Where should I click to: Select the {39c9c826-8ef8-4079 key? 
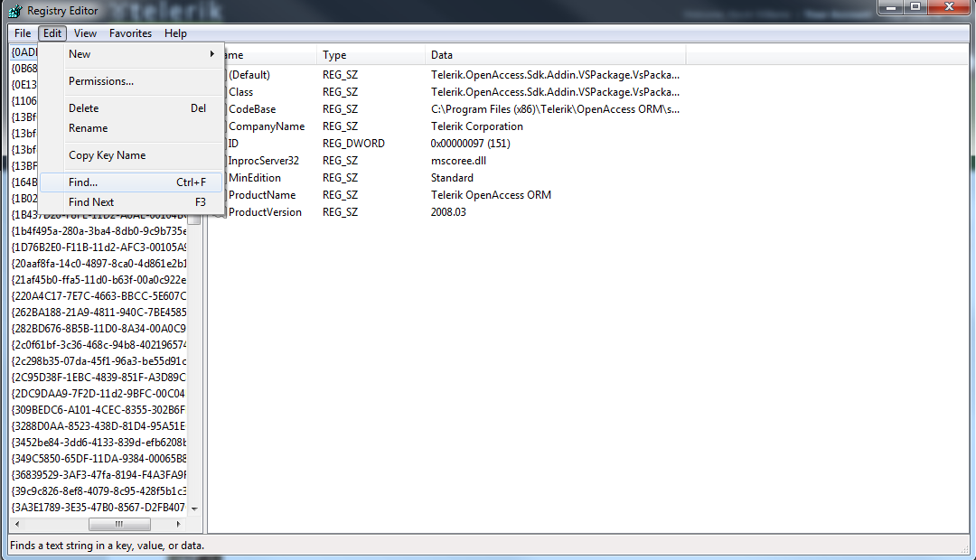(99, 491)
